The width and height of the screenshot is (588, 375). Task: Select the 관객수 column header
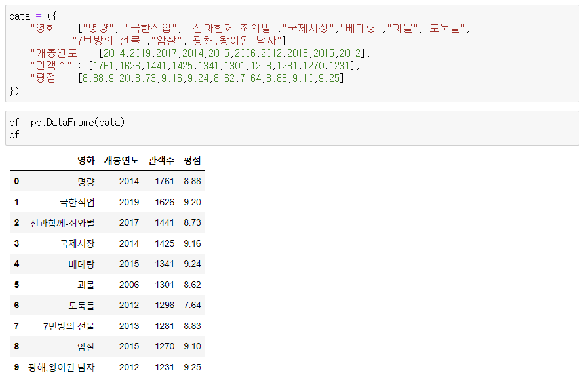pos(161,161)
